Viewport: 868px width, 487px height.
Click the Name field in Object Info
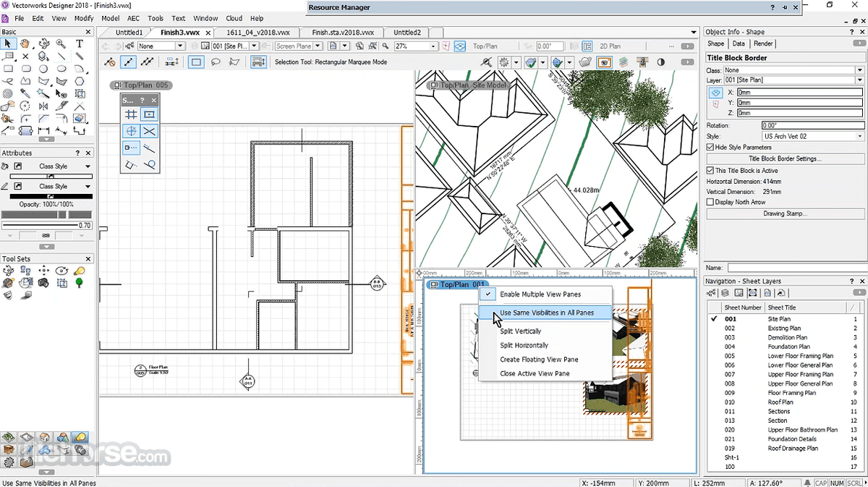coord(796,267)
